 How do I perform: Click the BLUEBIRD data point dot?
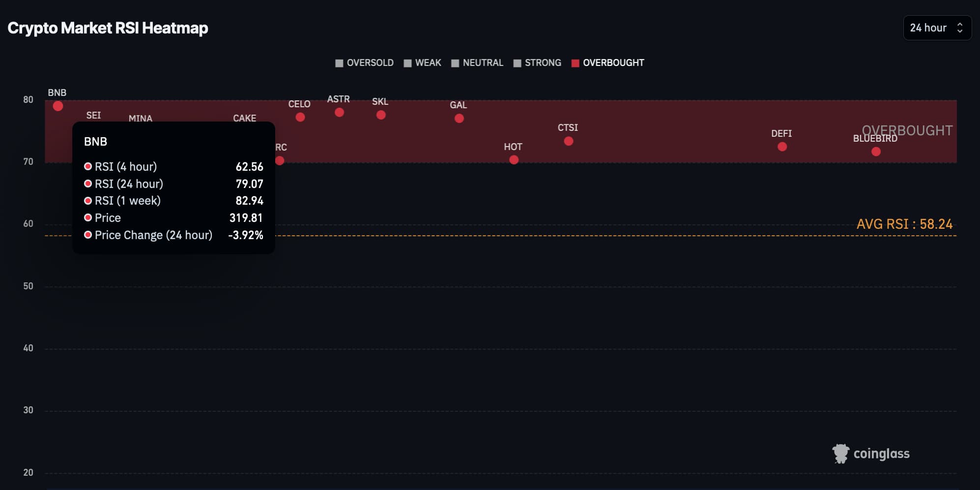pyautogui.click(x=876, y=152)
